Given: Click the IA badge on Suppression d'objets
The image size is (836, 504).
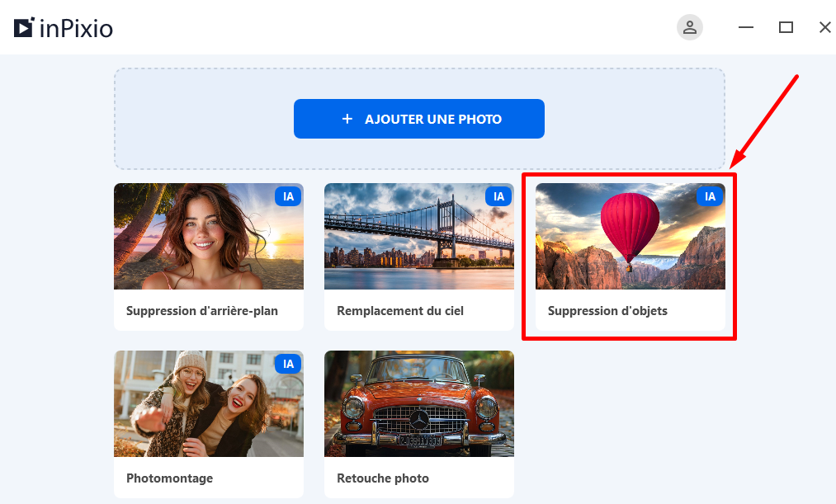Looking at the screenshot, I should click(x=709, y=196).
